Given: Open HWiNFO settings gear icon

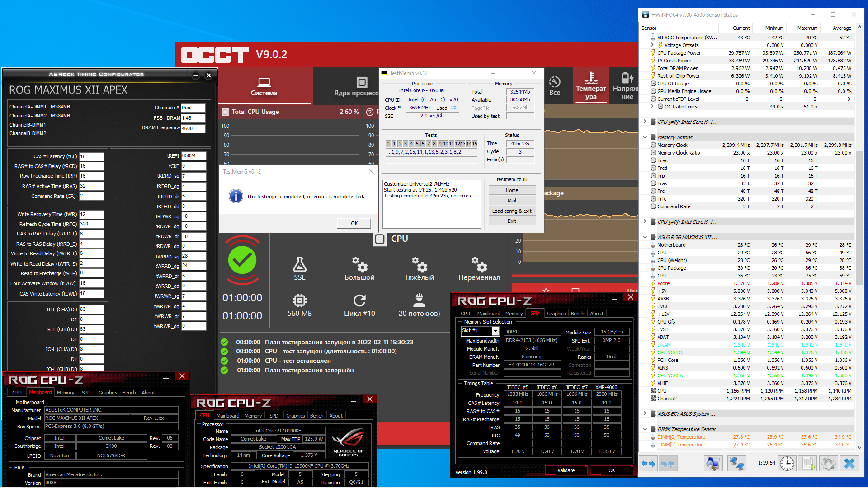Looking at the screenshot, I should [x=828, y=464].
